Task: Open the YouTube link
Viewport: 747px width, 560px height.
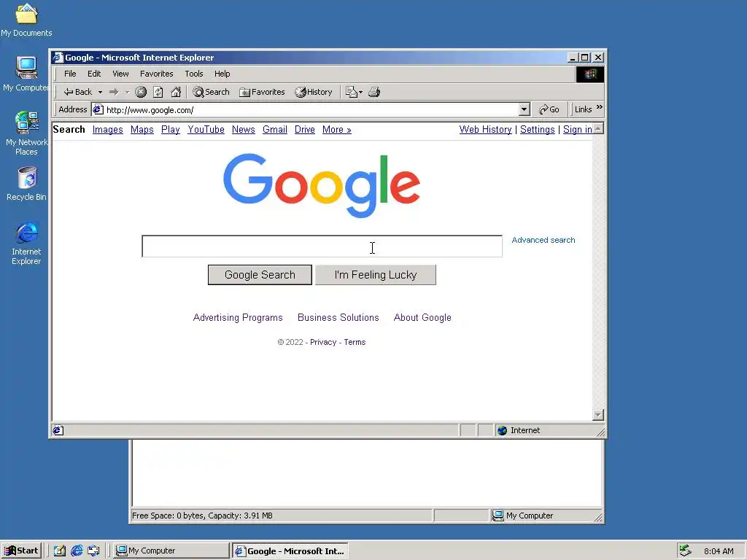Action: (x=206, y=130)
